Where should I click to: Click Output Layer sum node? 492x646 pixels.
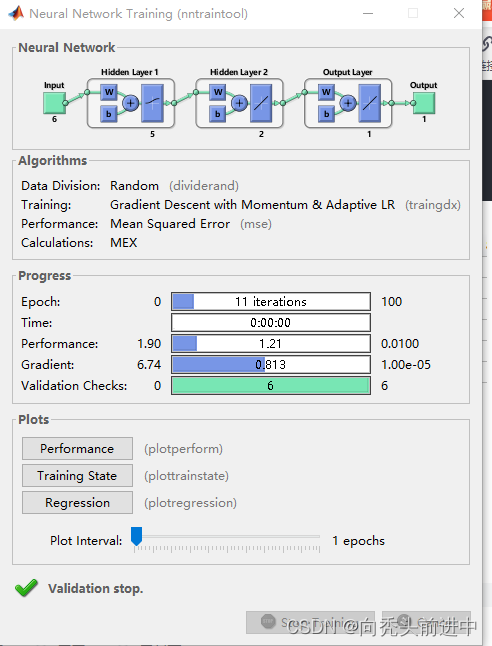pyautogui.click(x=348, y=103)
